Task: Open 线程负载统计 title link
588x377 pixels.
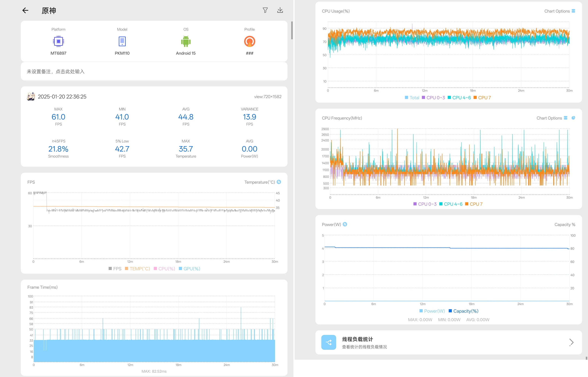Action: 357,339
